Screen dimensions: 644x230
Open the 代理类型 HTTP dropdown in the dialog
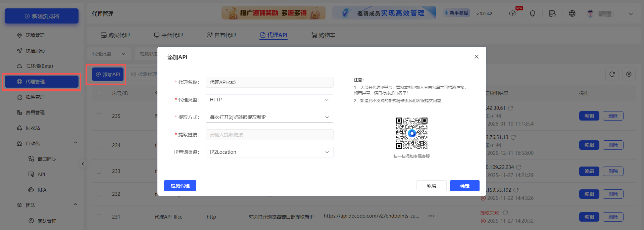click(x=269, y=100)
